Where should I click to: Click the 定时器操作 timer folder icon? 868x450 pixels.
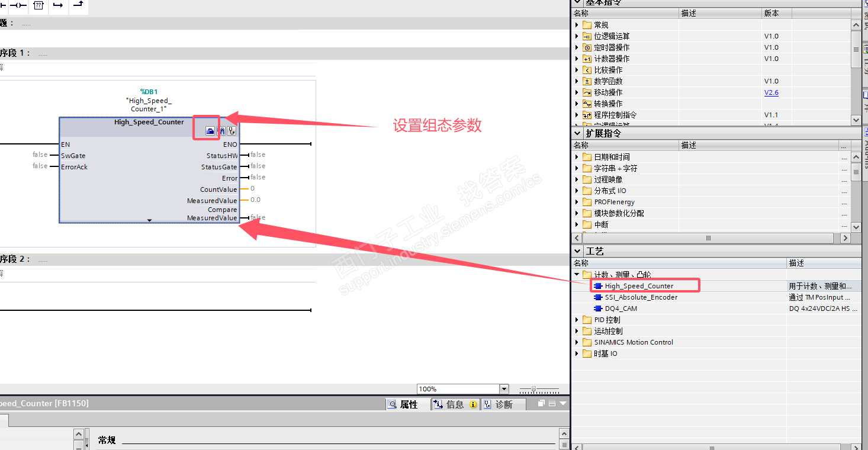click(587, 47)
